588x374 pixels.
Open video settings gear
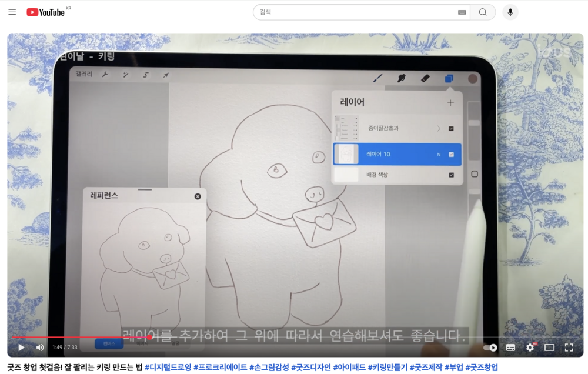[x=530, y=348]
